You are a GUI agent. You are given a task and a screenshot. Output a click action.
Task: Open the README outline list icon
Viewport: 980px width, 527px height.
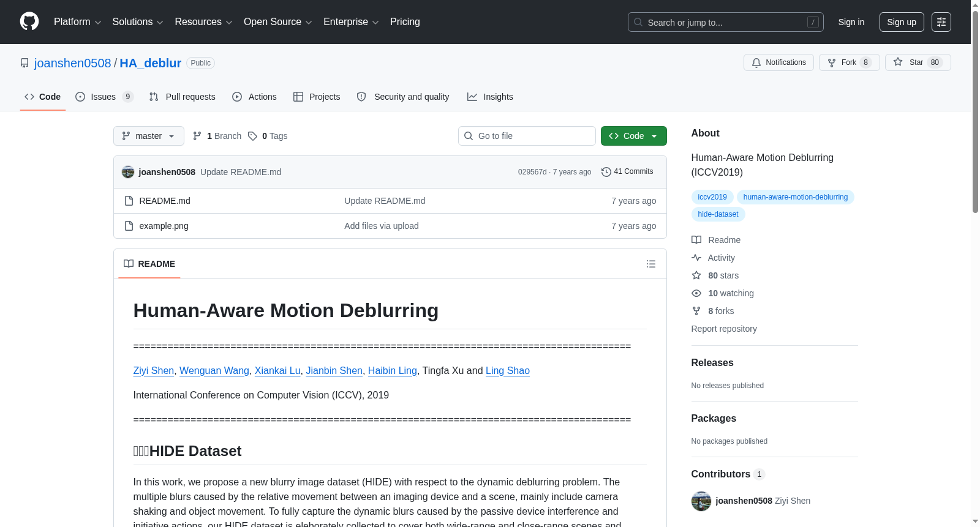(x=651, y=264)
